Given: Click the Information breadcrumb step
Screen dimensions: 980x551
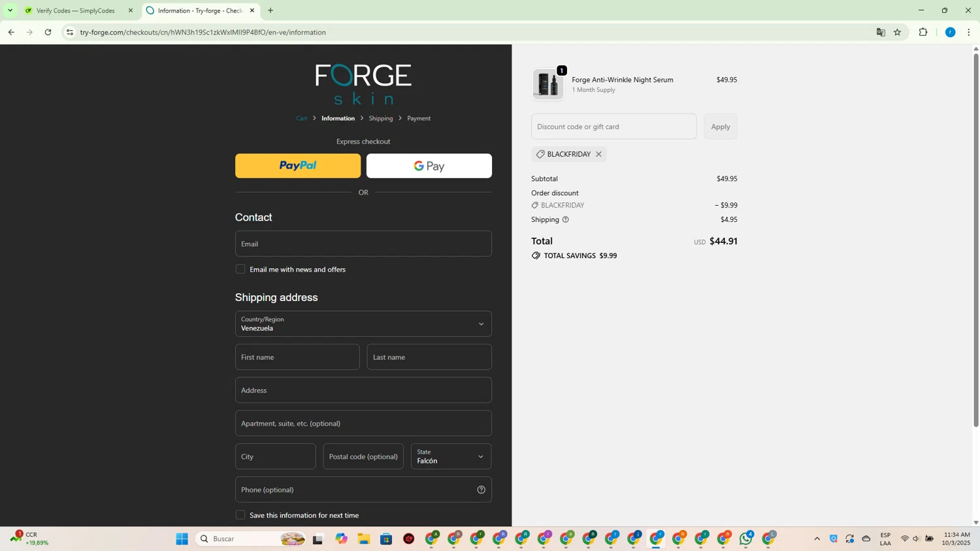Looking at the screenshot, I should coord(338,118).
